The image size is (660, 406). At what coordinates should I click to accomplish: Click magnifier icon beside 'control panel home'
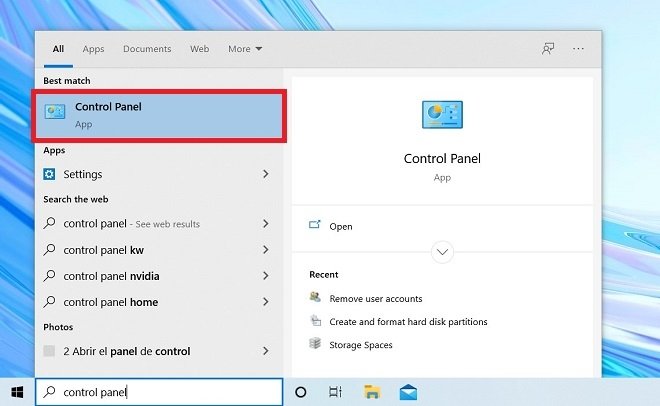coord(49,302)
